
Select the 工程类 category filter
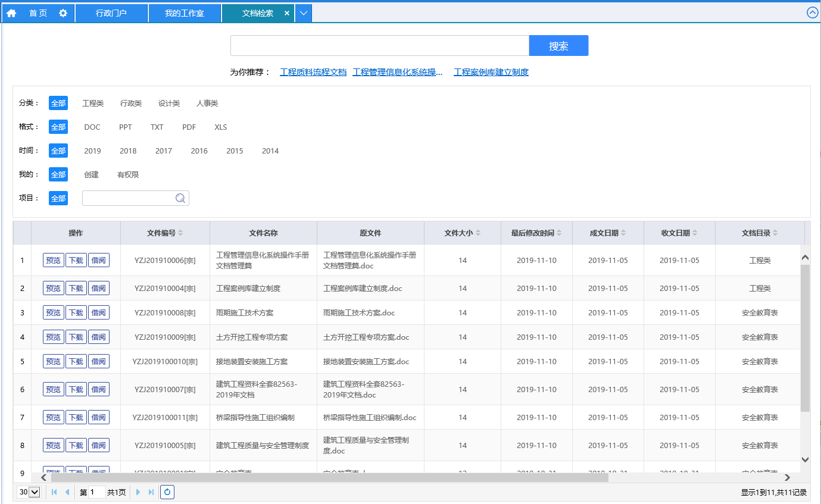coord(93,104)
